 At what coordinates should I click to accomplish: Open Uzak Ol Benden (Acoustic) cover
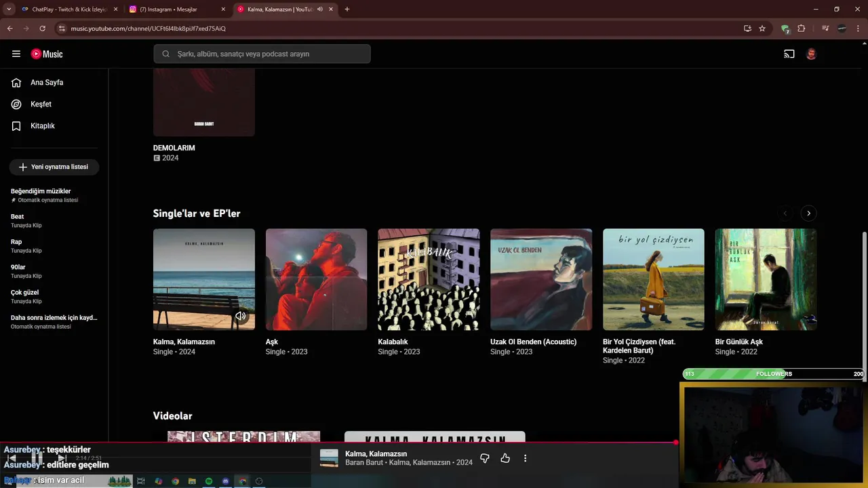541,279
